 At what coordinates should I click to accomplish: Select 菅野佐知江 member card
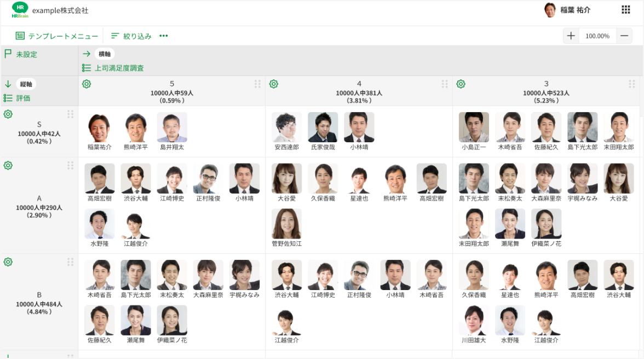click(x=287, y=228)
